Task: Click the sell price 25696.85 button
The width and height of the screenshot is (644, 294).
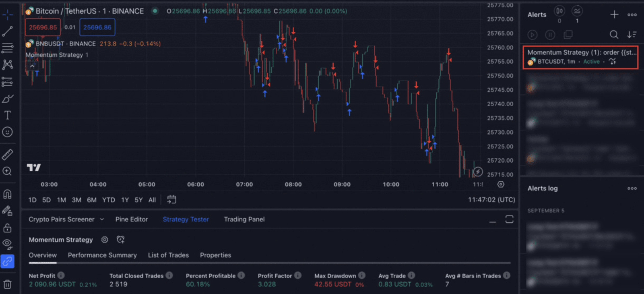Action: (x=43, y=27)
